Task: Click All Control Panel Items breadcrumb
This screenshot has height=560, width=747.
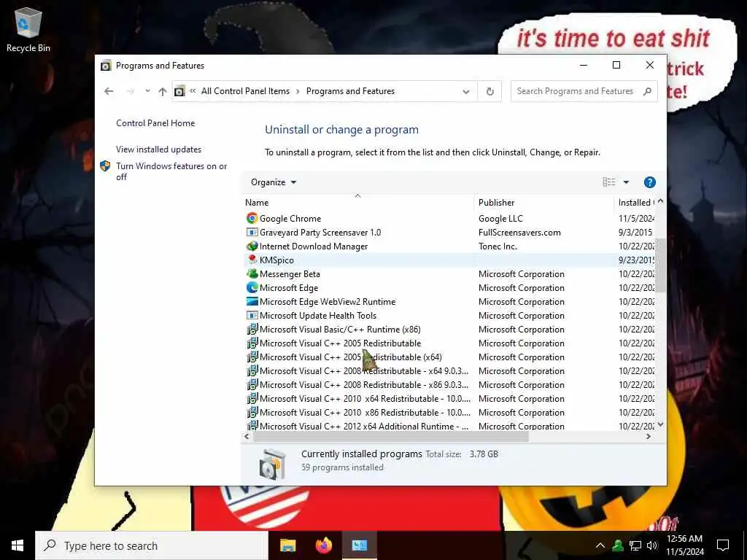Action: pos(245,91)
